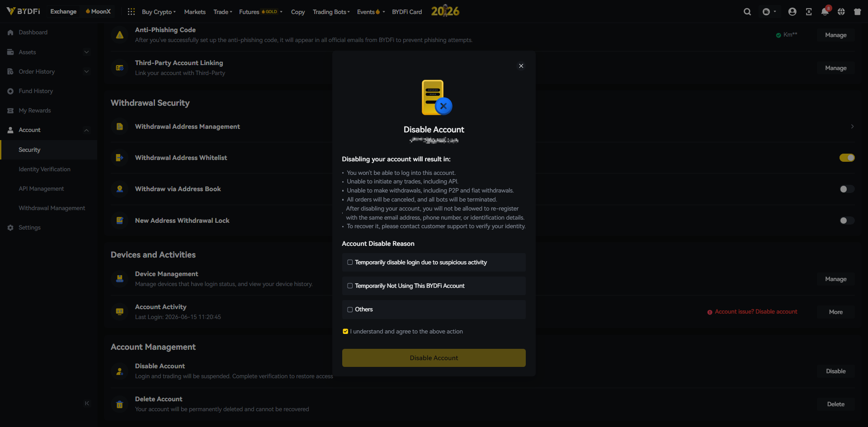Click the Withdrawal Address Whitelist icon

pyautogui.click(x=120, y=158)
